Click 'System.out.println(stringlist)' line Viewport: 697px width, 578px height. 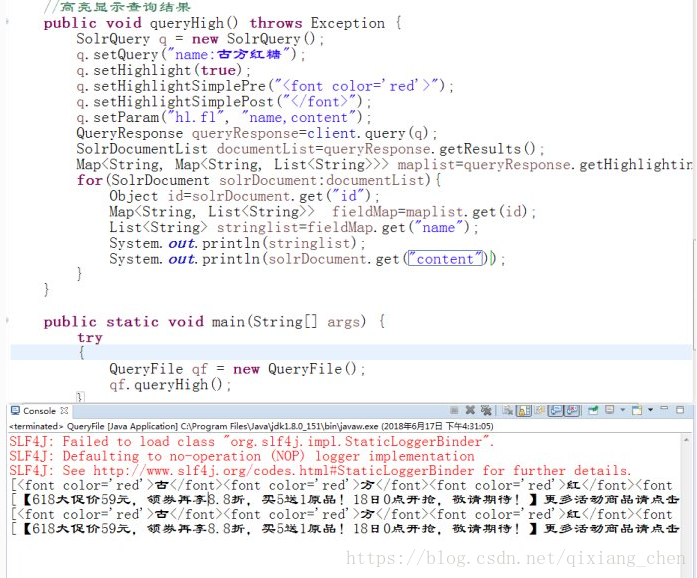[x=237, y=243]
